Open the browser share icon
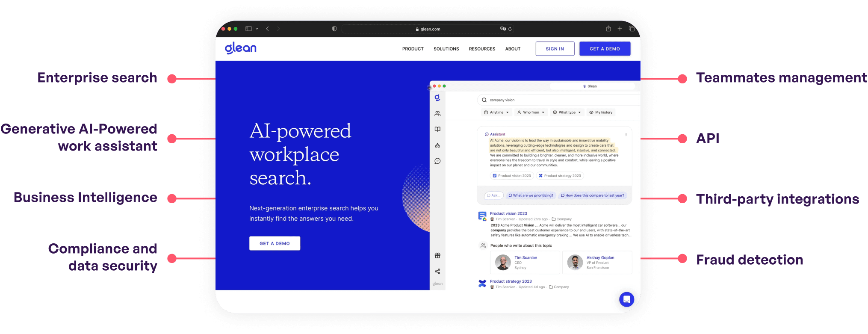The height and width of the screenshot is (334, 868). tap(608, 29)
